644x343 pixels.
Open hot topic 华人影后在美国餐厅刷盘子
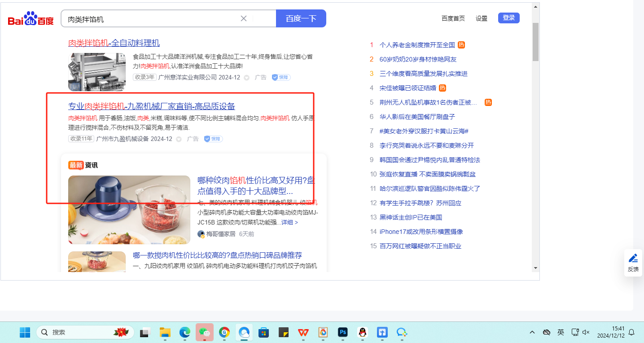417,117
